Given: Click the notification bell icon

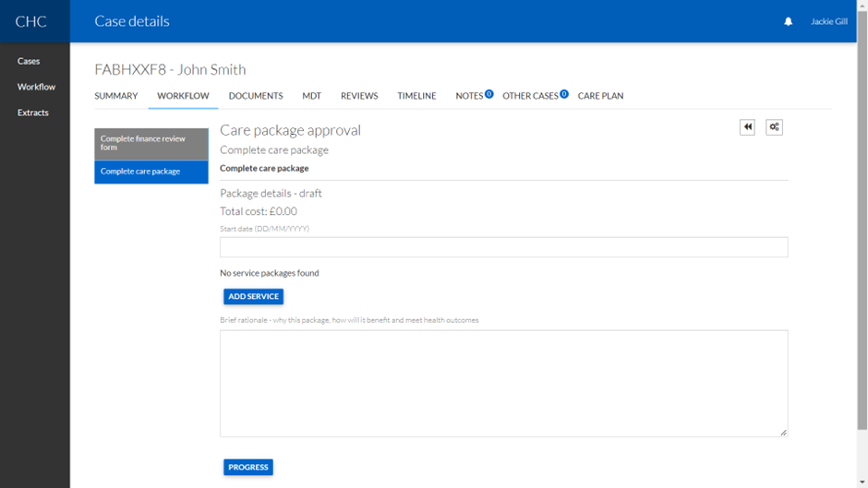Looking at the screenshot, I should pyautogui.click(x=788, y=21).
